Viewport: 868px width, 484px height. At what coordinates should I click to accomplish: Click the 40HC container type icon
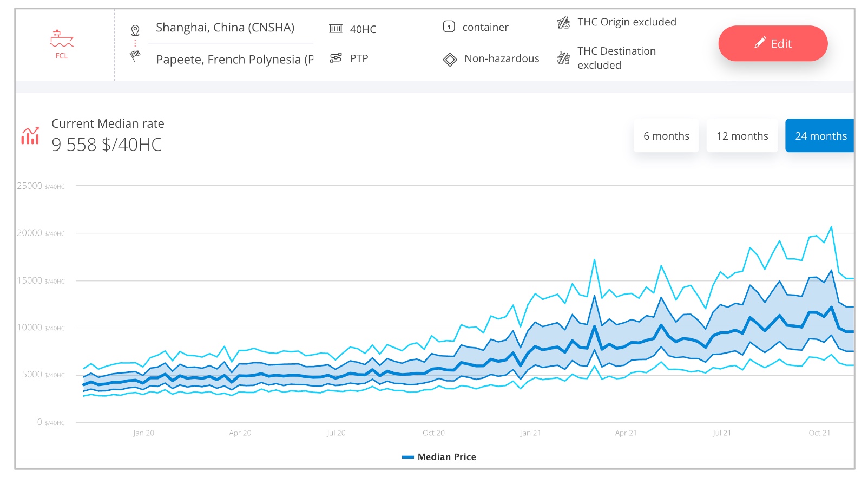(336, 29)
